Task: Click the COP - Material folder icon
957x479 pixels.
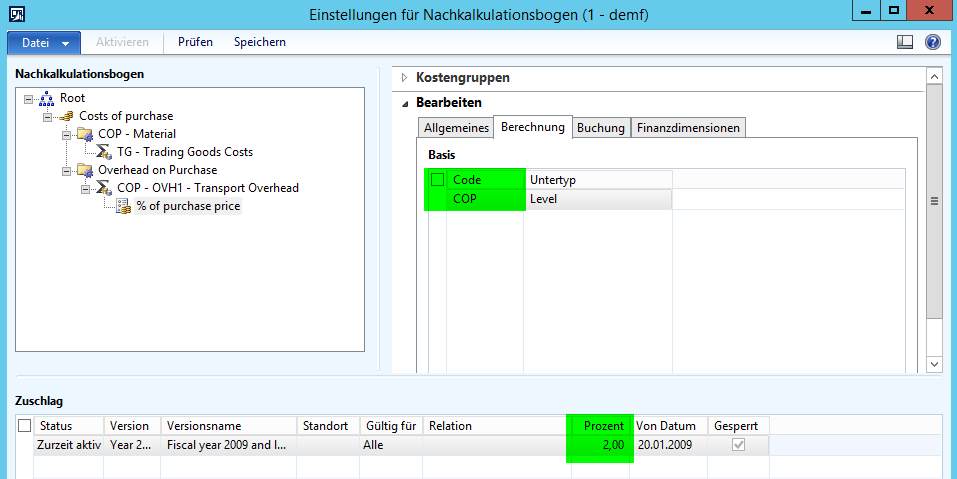Action: click(x=84, y=134)
